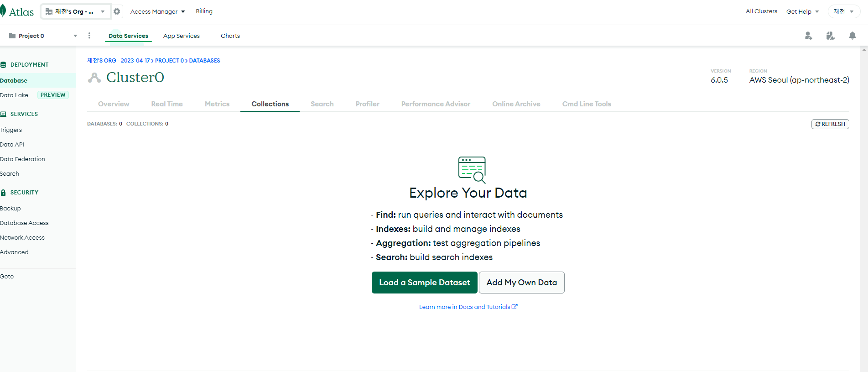Click the Cluster0 cluster icon
Viewport: 868px width, 372px height.
pyautogui.click(x=94, y=78)
